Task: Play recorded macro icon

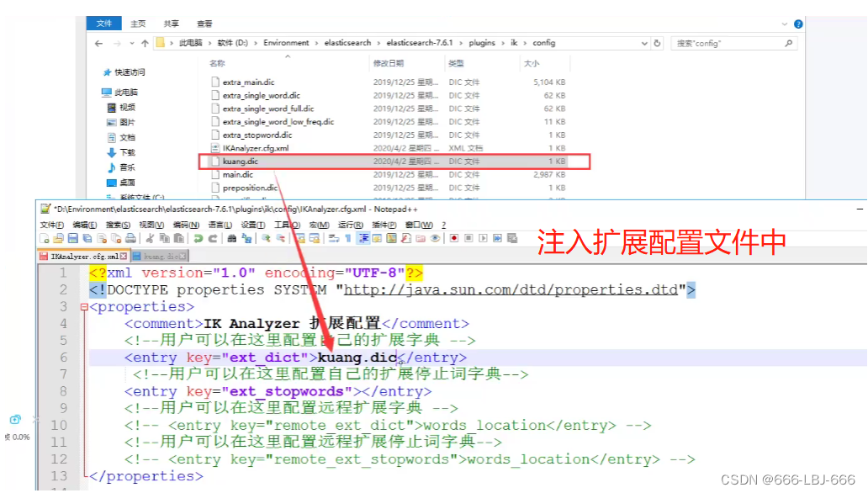Action: coord(484,238)
